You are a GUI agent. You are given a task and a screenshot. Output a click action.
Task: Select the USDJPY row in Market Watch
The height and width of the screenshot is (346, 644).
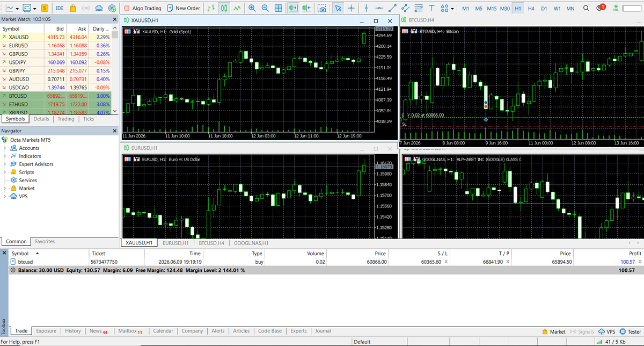(56, 62)
